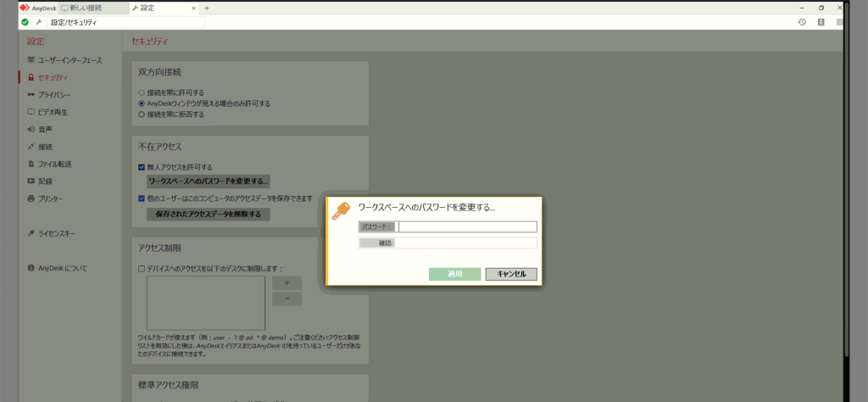Click the green connection status checkmark
Image resolution: width=868 pixels, height=402 pixels.
(x=25, y=22)
